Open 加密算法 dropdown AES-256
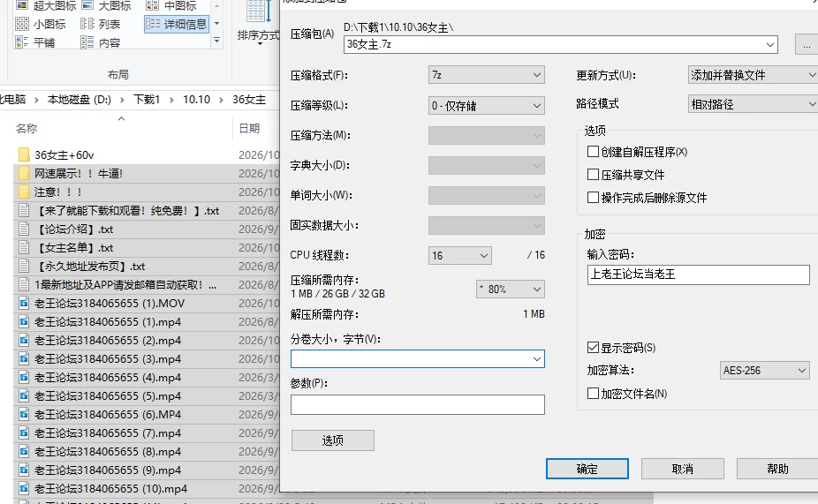 coord(764,371)
